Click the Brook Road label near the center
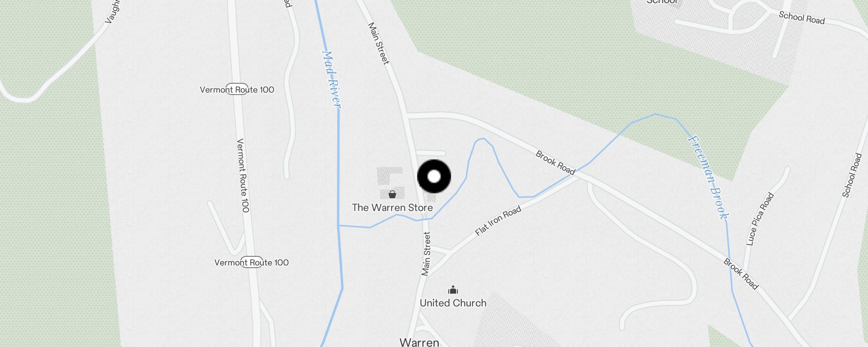This screenshot has width=868, height=347. pos(556,163)
